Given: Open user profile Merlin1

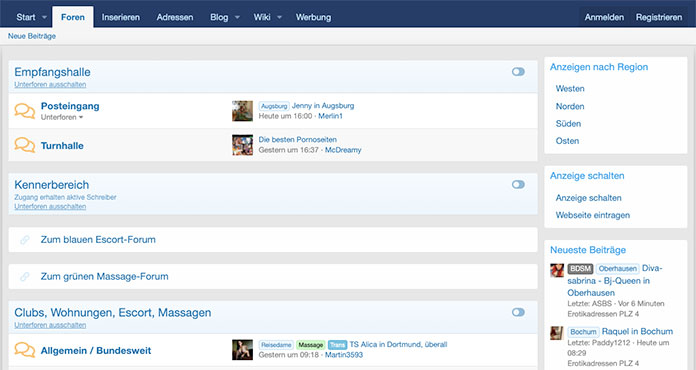Looking at the screenshot, I should pyautogui.click(x=330, y=116).
